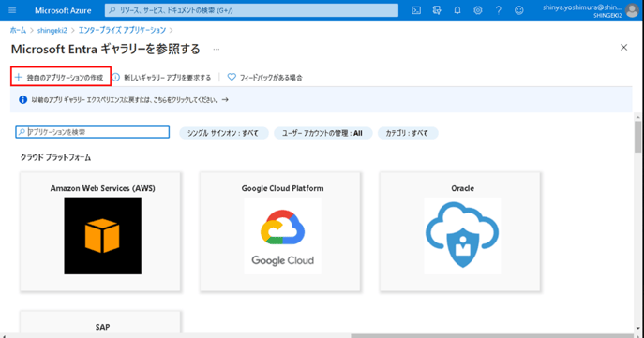The image size is (644, 338).
Task: Open the Azure portal hamburger menu
Action: pos(12,10)
